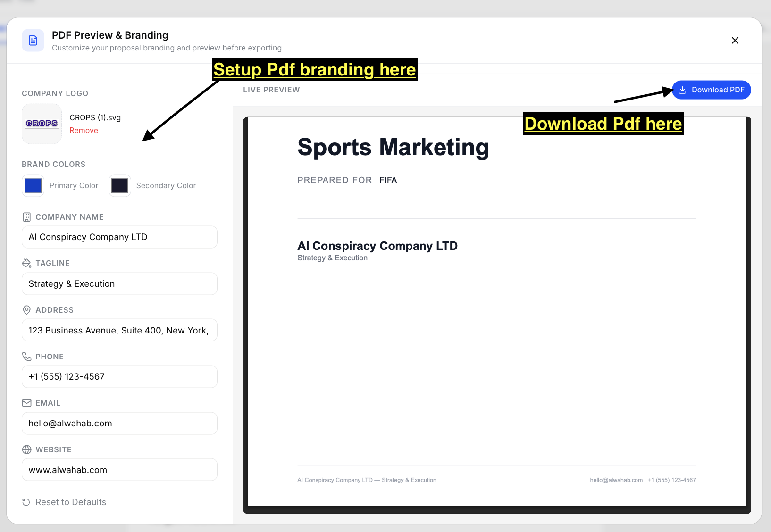Click the LIVE PREVIEW heading

[x=271, y=90]
